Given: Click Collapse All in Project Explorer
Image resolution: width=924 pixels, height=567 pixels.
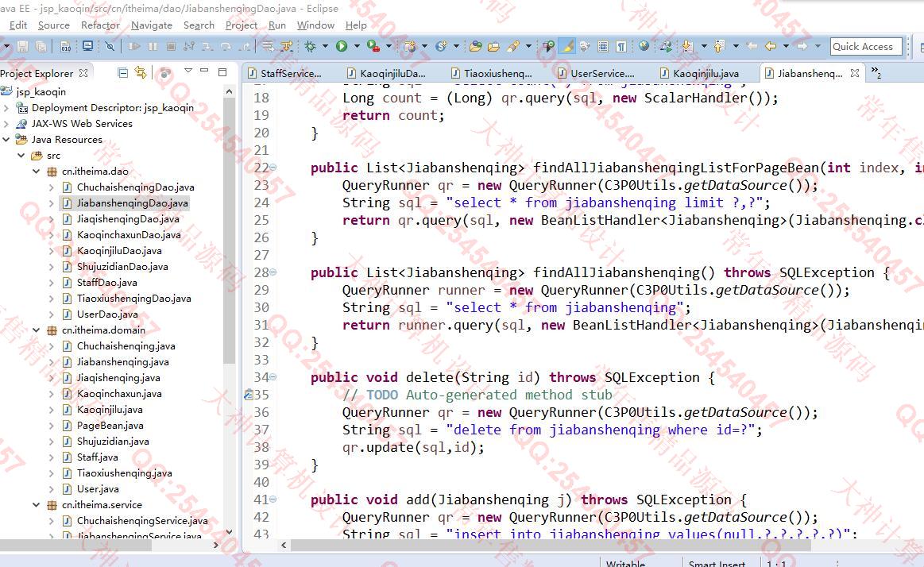Looking at the screenshot, I should [122, 73].
